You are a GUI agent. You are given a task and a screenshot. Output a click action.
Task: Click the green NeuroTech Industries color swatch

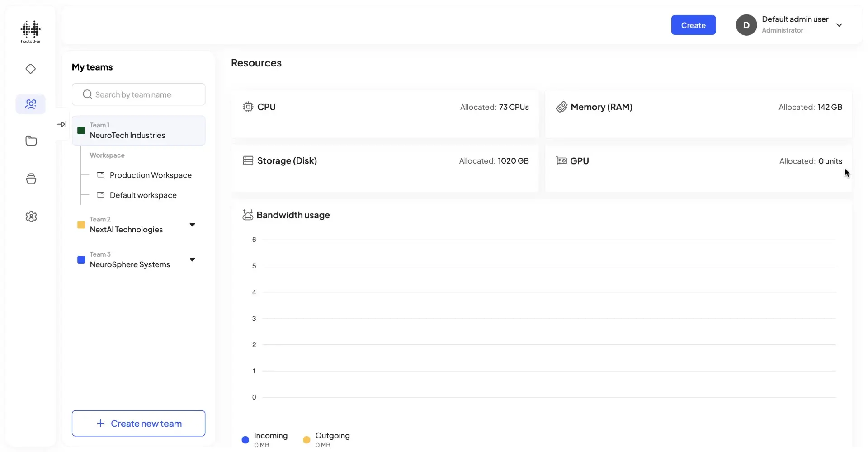coord(81,131)
